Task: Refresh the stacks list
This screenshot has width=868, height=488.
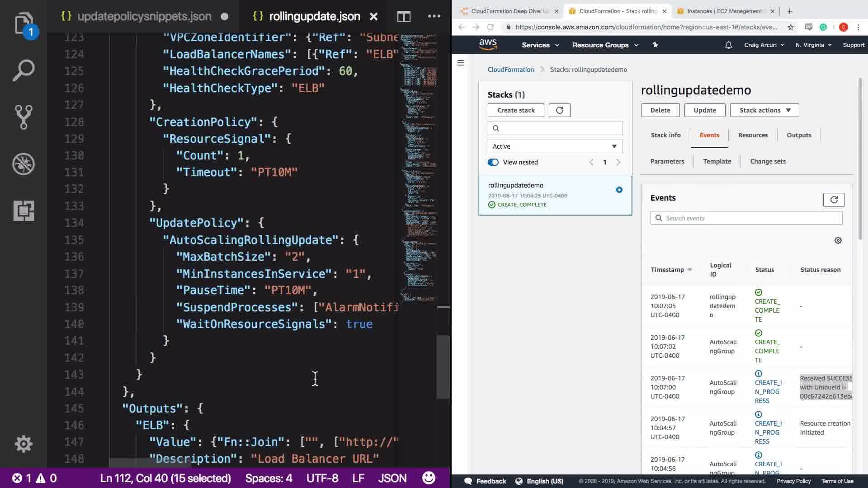Action: tap(559, 110)
